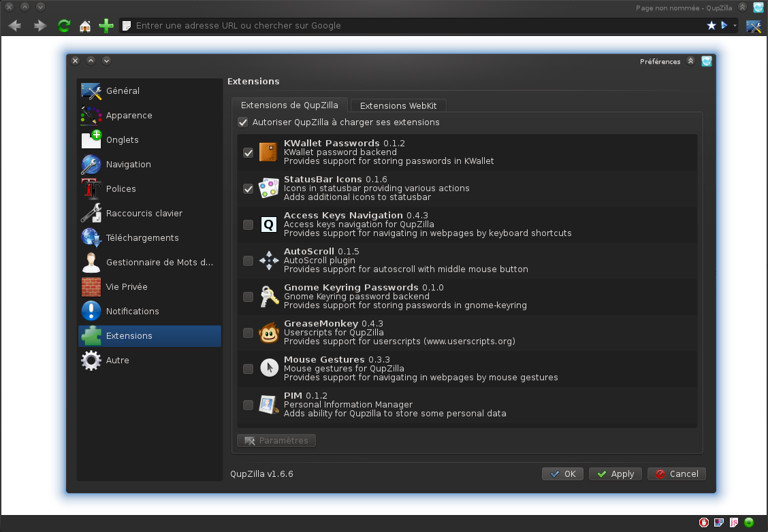The height and width of the screenshot is (532, 768).
Task: Click the Mouse Gestures cursor icon
Action: click(269, 368)
